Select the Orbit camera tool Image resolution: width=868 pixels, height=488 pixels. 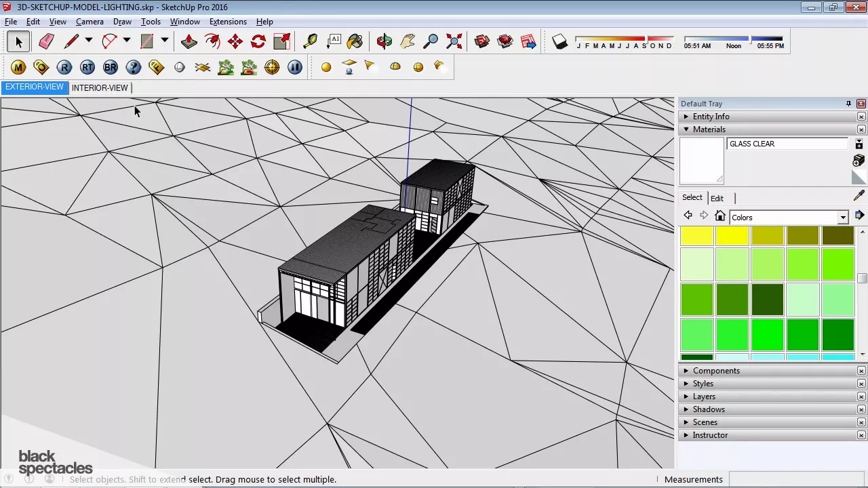click(x=384, y=42)
